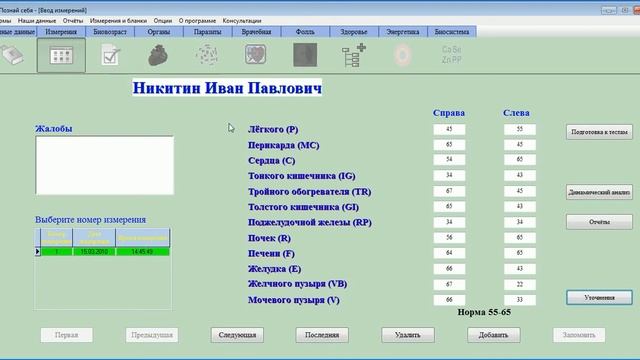Open the Здоровье tree-with-plus icon
This screenshot has width=640, height=360.
(x=354, y=55)
